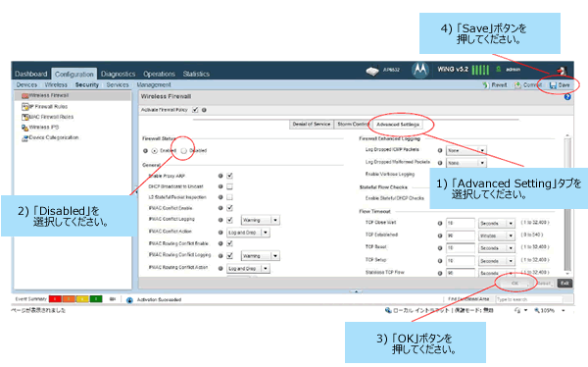588x367 pixels.
Task: Open the Diagnostics main menu tab
Action: coord(119,74)
